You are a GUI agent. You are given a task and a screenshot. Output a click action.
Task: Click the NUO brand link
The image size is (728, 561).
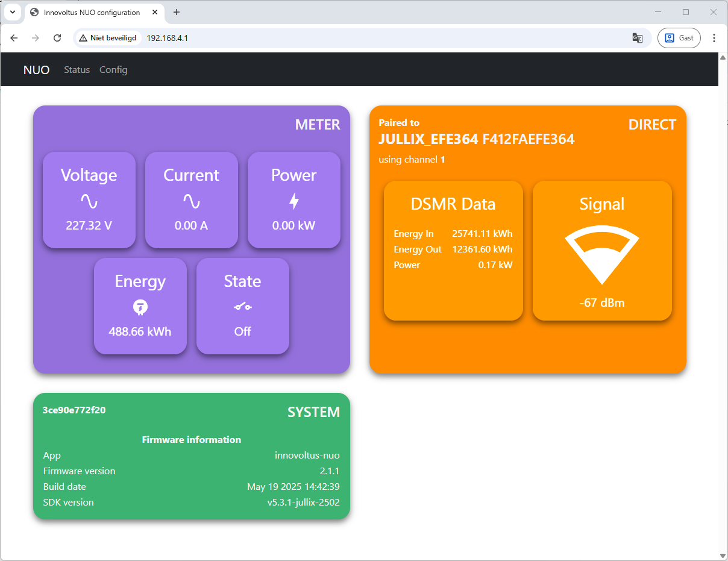coord(36,70)
